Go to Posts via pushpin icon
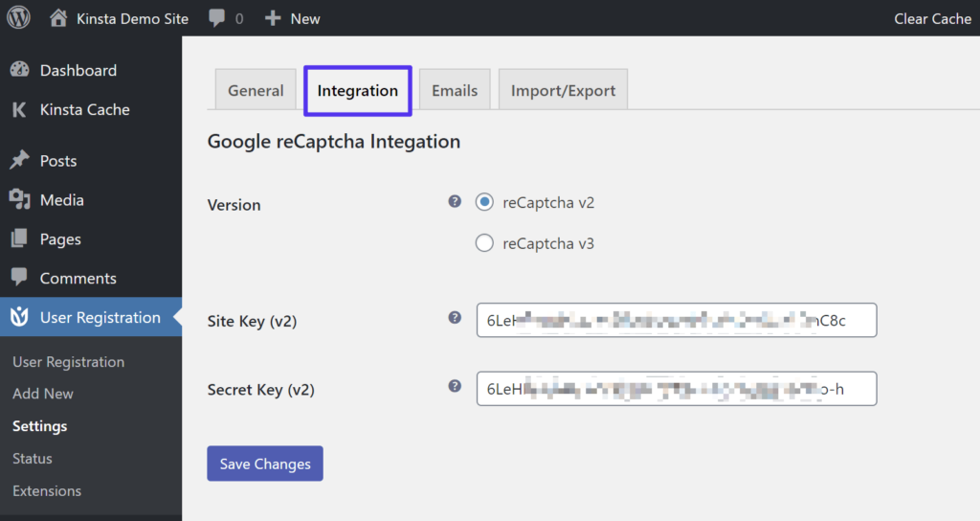Screen dimensions: 980x521 coord(19,161)
